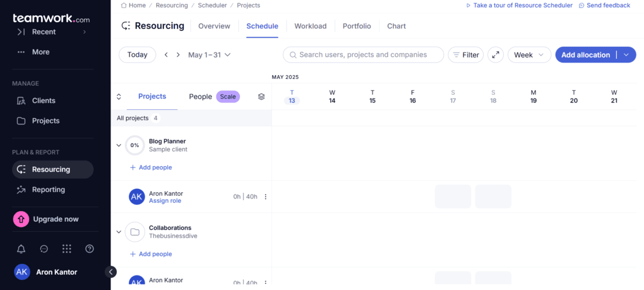This screenshot has height=290, width=644.
Task: Click the Add allocation button
Action: coord(586,55)
